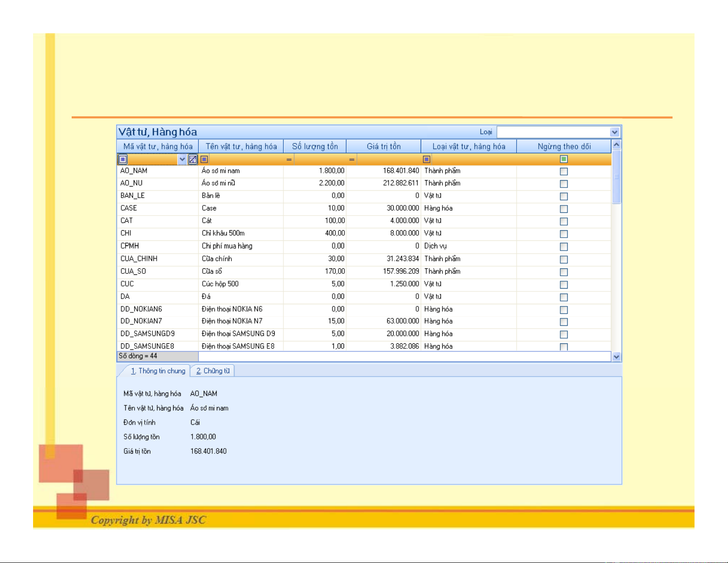The height and width of the screenshot is (563, 728).
Task: Open the Loại dropdown list
Action: pyautogui.click(x=615, y=132)
